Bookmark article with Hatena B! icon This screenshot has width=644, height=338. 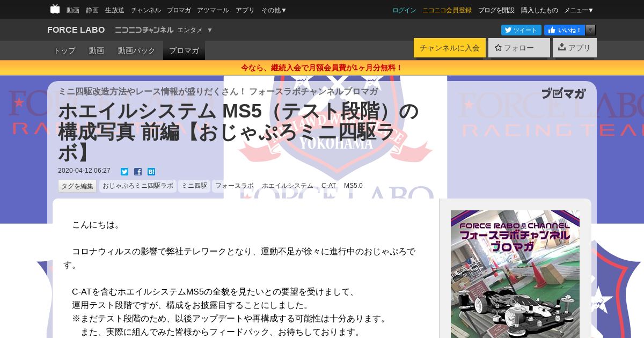(151, 172)
